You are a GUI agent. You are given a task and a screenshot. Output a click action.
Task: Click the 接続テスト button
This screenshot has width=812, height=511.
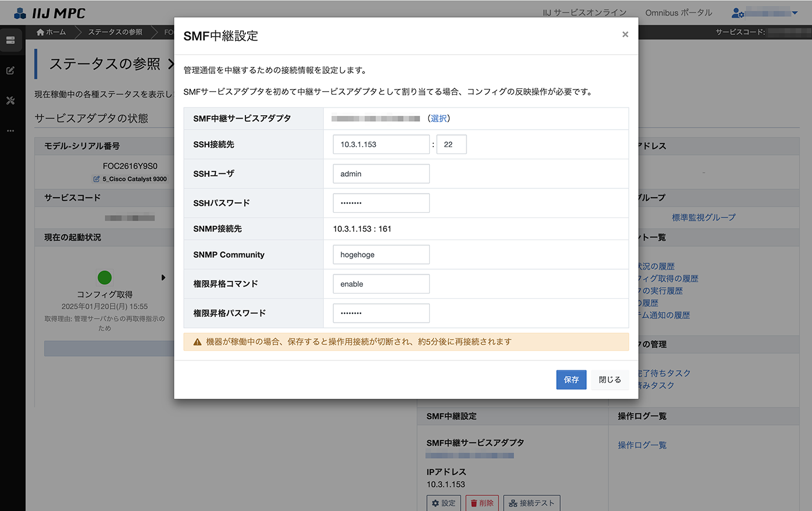coord(532,503)
